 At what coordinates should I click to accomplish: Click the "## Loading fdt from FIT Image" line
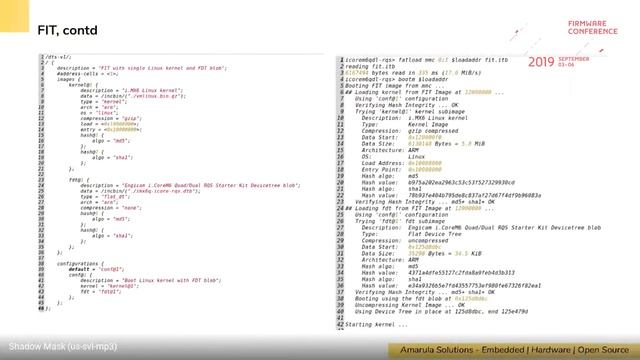click(420, 208)
